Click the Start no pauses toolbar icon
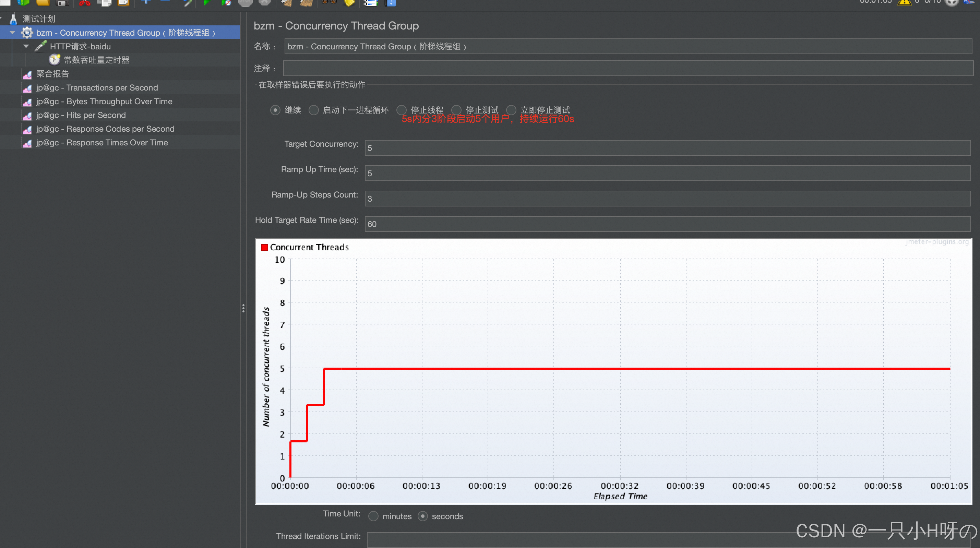The image size is (980, 548). click(x=226, y=3)
